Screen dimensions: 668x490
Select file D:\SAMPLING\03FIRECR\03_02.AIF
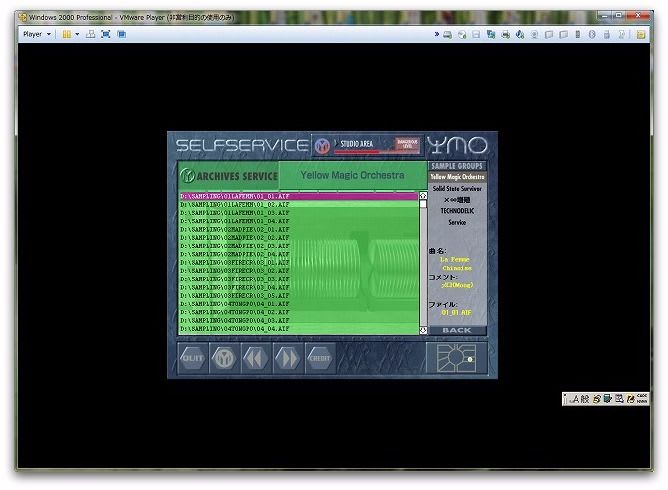click(x=299, y=271)
